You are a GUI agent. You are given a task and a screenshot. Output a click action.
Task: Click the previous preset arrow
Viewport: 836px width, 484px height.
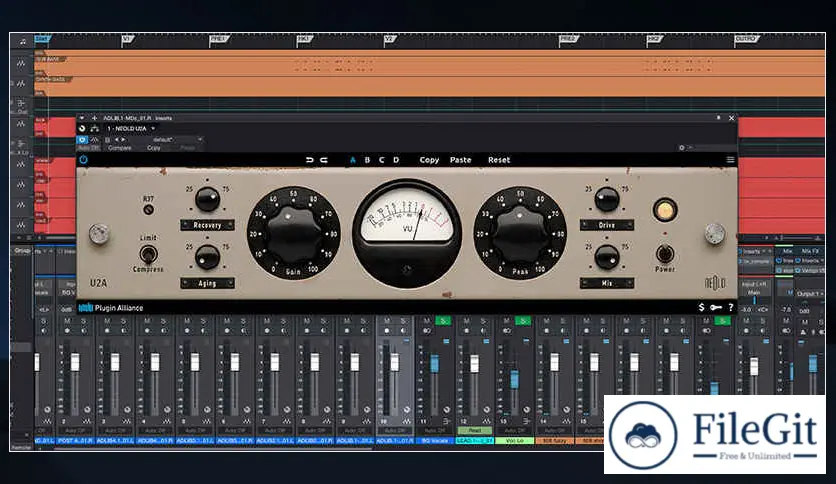coord(117,140)
